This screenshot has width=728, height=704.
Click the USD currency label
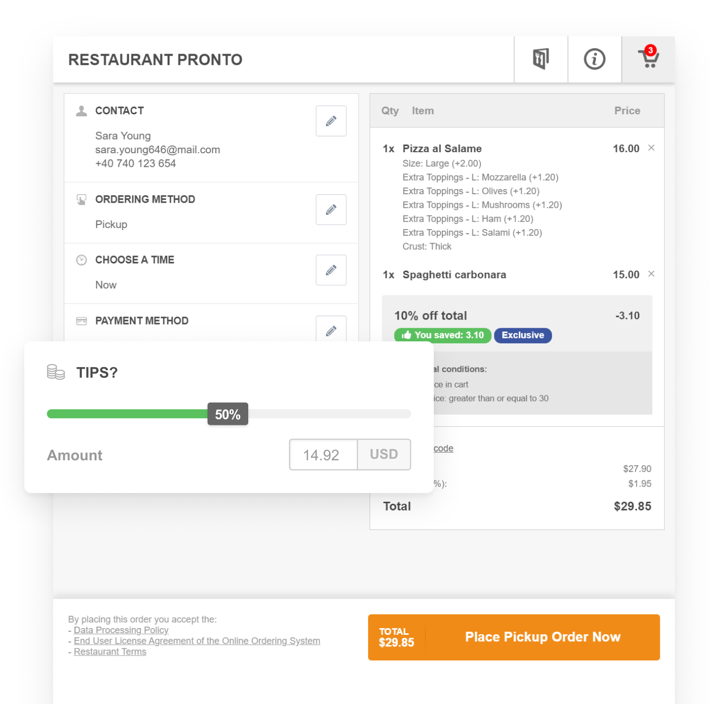click(x=384, y=455)
